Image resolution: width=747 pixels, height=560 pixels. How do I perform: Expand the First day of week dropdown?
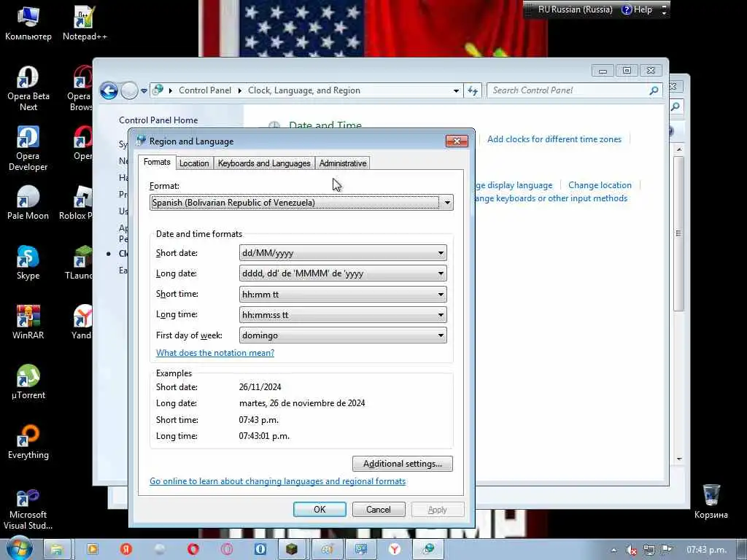click(343, 335)
